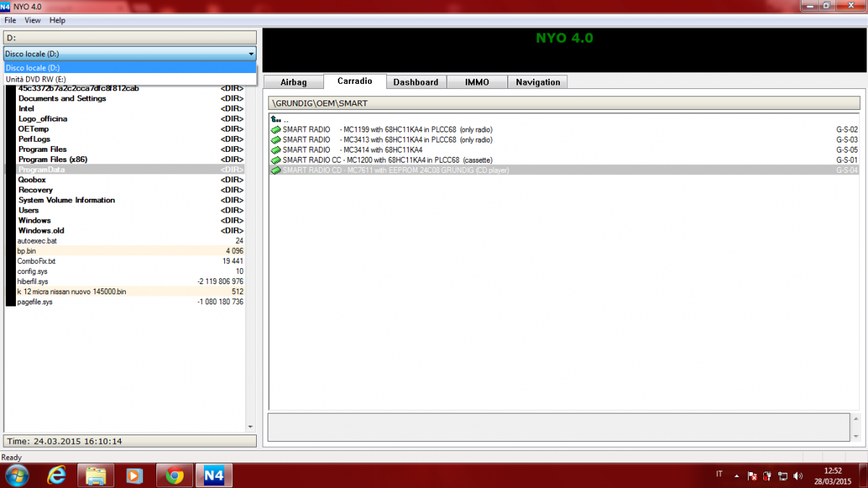
Task: Click the G-S-02 code in the list
Action: (846, 130)
